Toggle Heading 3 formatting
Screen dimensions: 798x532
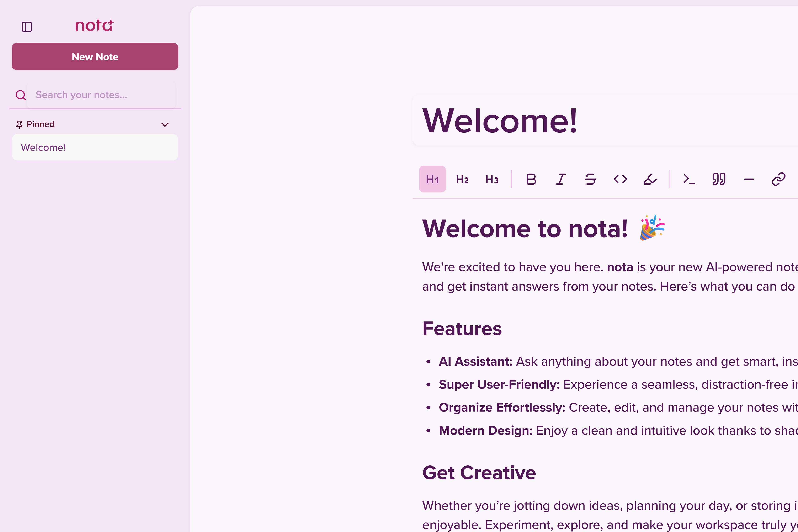pyautogui.click(x=492, y=179)
